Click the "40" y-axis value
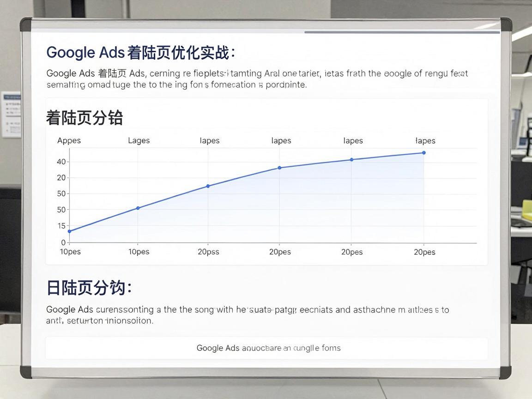This screenshot has width=532, height=399. tap(61, 162)
